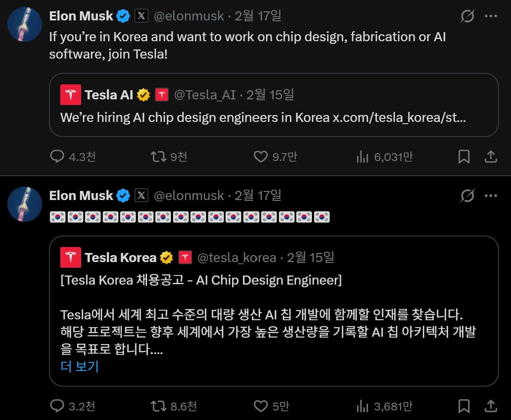Expand quoted Tesla Korea post with 더 보기
The width and height of the screenshot is (511, 420).
coord(80,367)
